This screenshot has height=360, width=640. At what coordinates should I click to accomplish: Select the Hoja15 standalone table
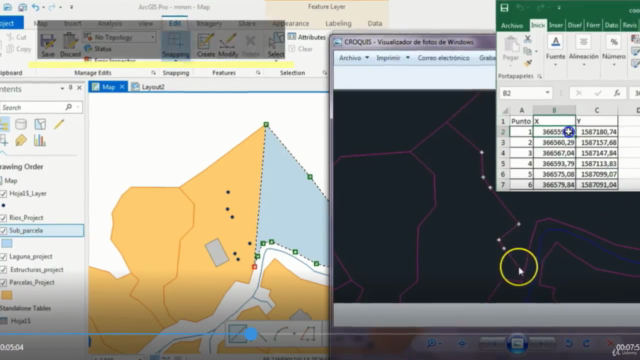pyautogui.click(x=20, y=321)
